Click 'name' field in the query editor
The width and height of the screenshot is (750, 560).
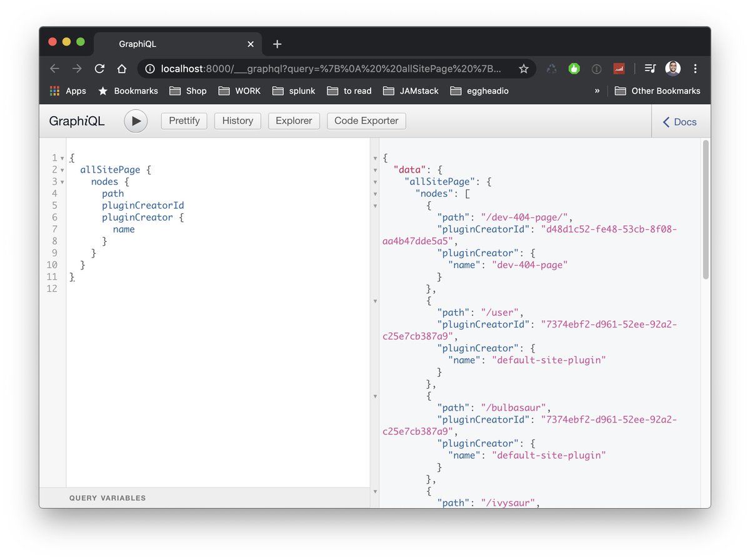click(124, 229)
